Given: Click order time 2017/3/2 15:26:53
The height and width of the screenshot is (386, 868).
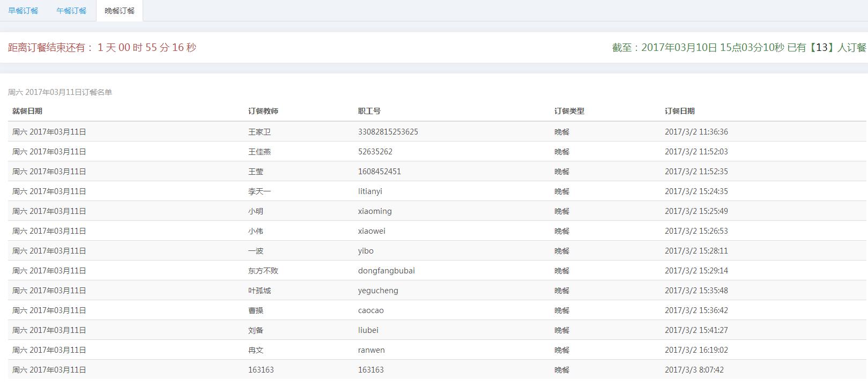Looking at the screenshot, I should point(696,231).
